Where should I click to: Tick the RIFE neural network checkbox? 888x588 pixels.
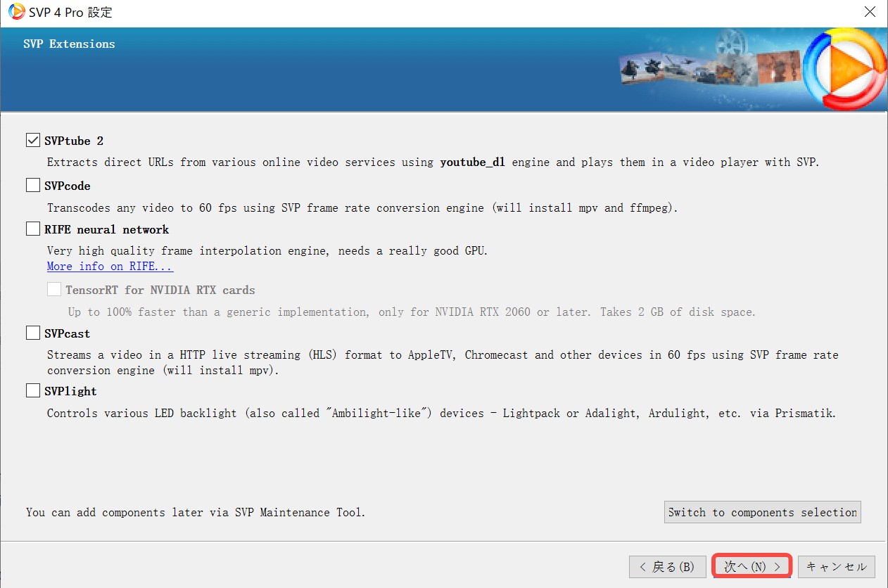point(33,229)
